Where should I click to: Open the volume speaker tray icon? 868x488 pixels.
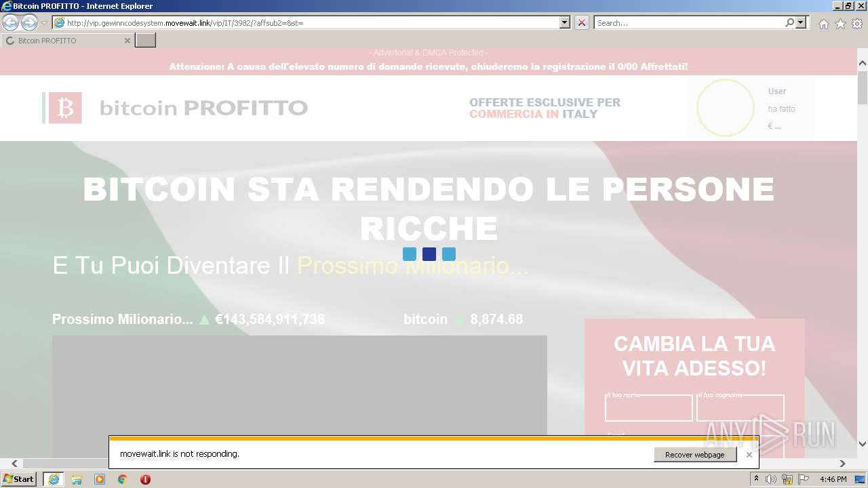pos(771,479)
